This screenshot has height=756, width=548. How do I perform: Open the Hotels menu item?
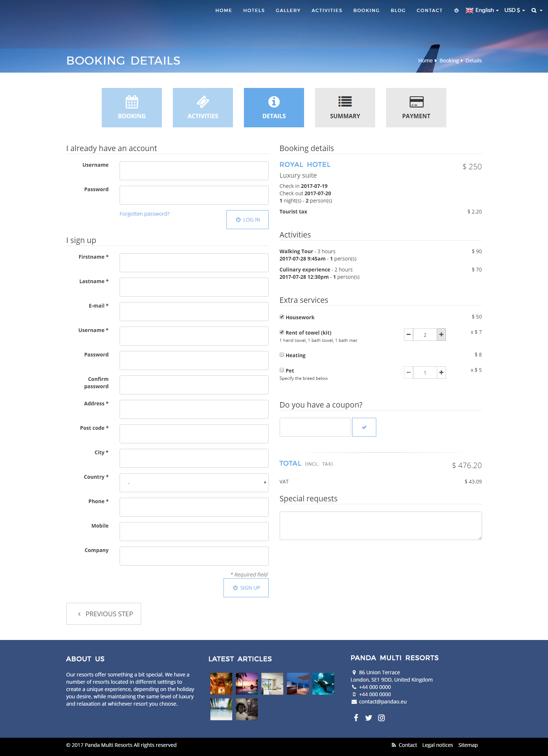click(x=254, y=11)
